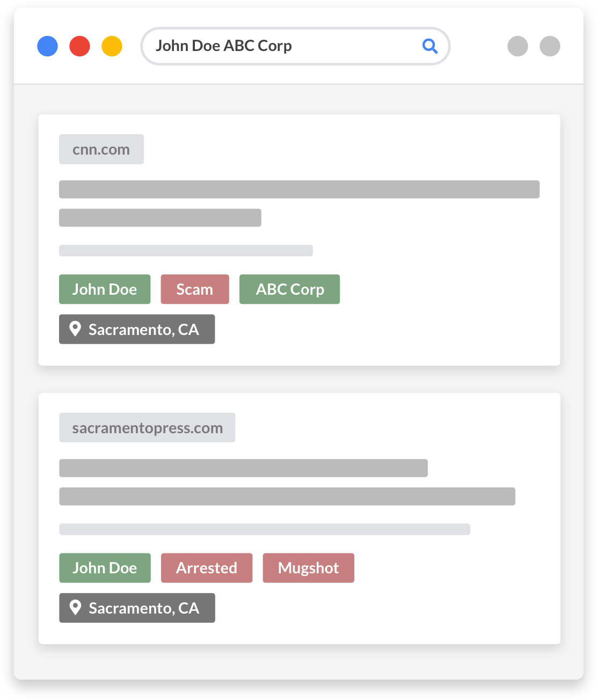Open the sacramentopress.com source label
Viewport: 597px width, 700px height.
(147, 428)
